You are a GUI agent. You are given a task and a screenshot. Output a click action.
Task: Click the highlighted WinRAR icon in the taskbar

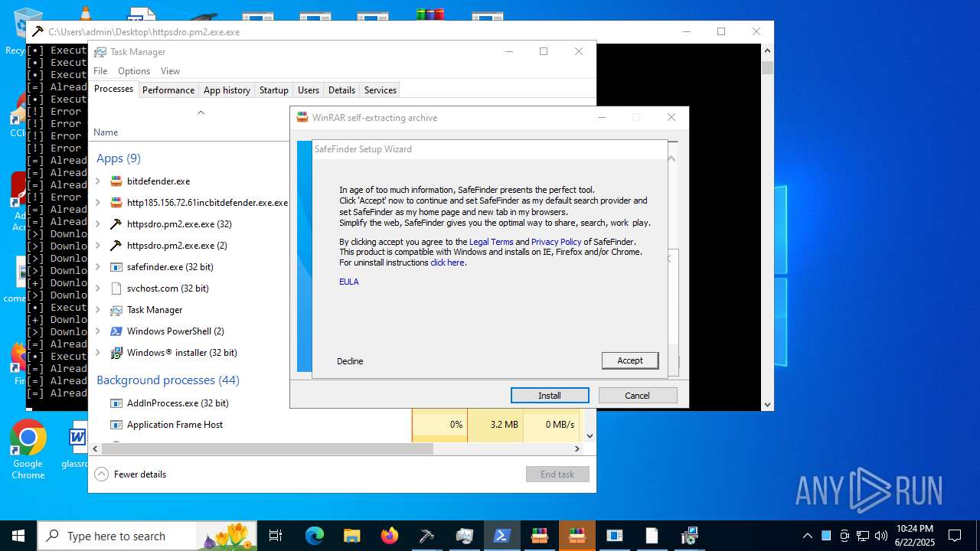[577, 536]
